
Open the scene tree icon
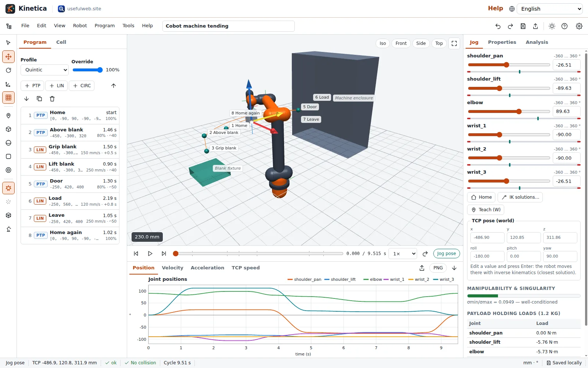coord(9,26)
